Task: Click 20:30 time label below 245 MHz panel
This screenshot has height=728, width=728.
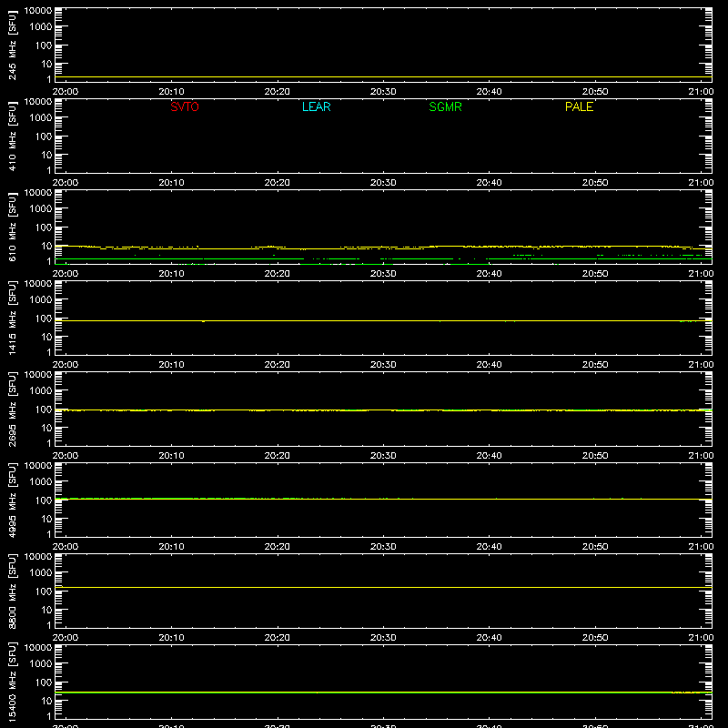Action: tap(383, 92)
